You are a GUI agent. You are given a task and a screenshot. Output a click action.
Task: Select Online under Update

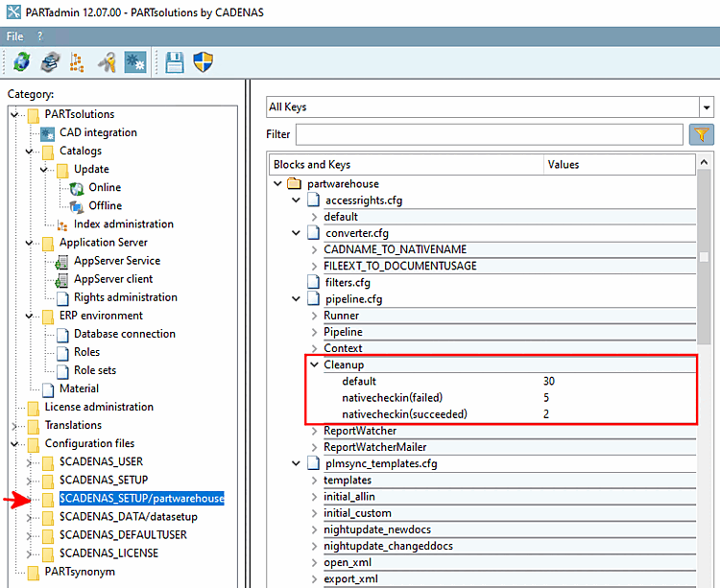(105, 187)
